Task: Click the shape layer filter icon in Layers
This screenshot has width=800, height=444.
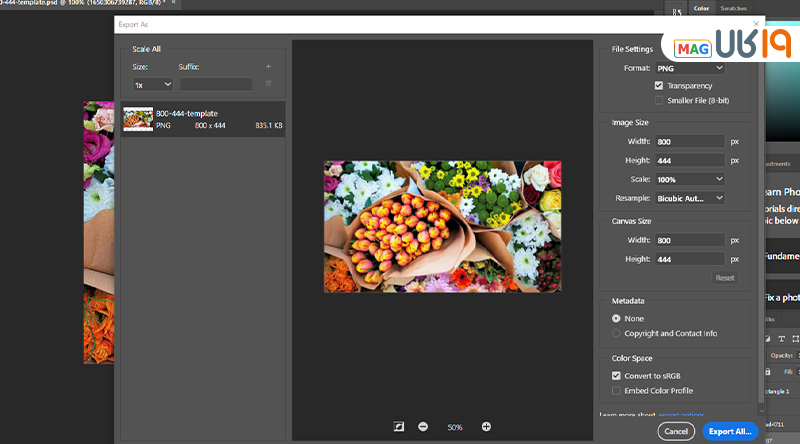Action: (x=795, y=339)
